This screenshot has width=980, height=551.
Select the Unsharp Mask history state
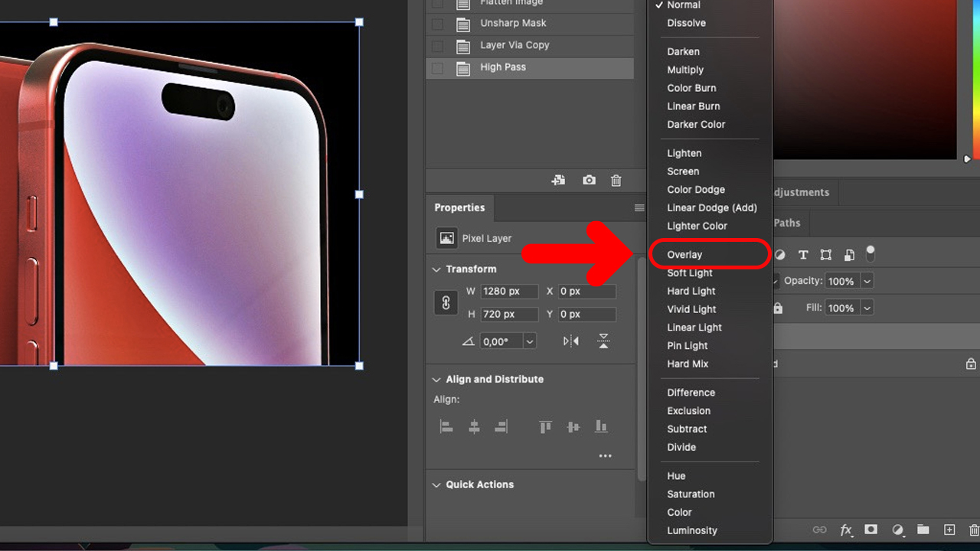530,24
